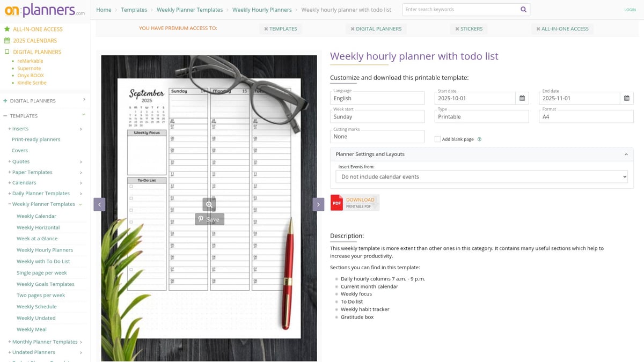Image resolution: width=644 pixels, height=362 pixels.
Task: Open the 2025 Calendars link
Action: pyautogui.click(x=35, y=41)
